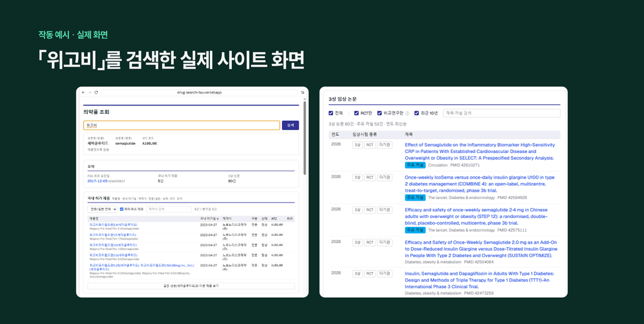Click 다기관 tag on TTT1 paper row
Image resolution: width=644 pixels, height=324 pixels.
click(385, 273)
